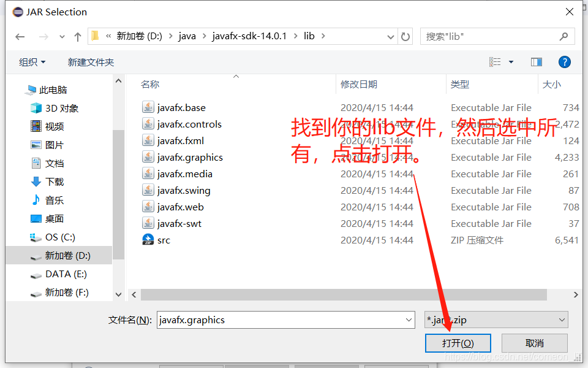The height and width of the screenshot is (368, 588).
Task: Sort files by 大小 column
Action: [552, 85]
